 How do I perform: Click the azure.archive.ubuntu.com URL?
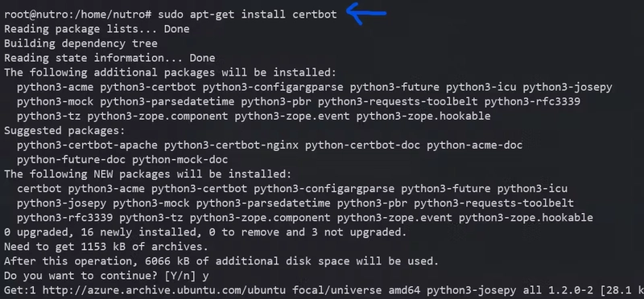point(164,290)
